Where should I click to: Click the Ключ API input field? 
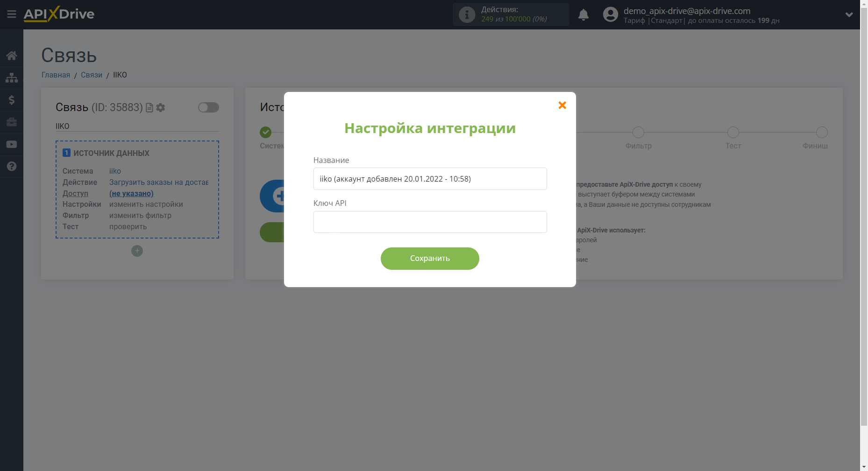pos(430,222)
